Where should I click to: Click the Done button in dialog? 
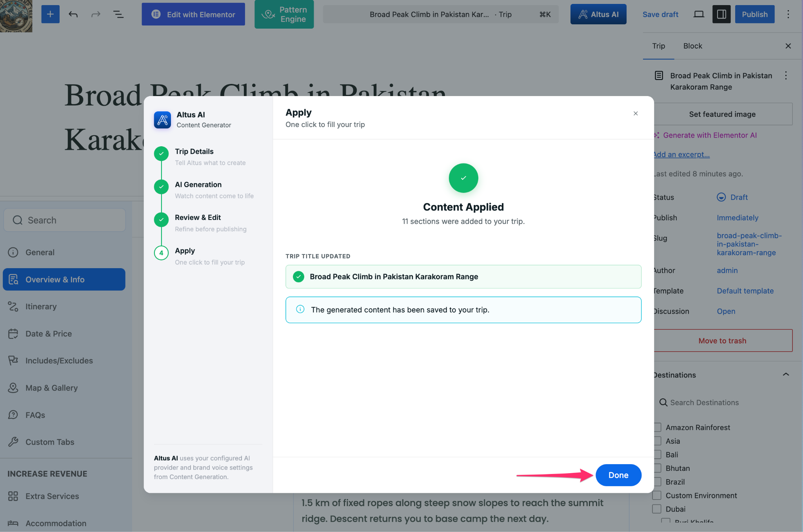[x=618, y=475]
